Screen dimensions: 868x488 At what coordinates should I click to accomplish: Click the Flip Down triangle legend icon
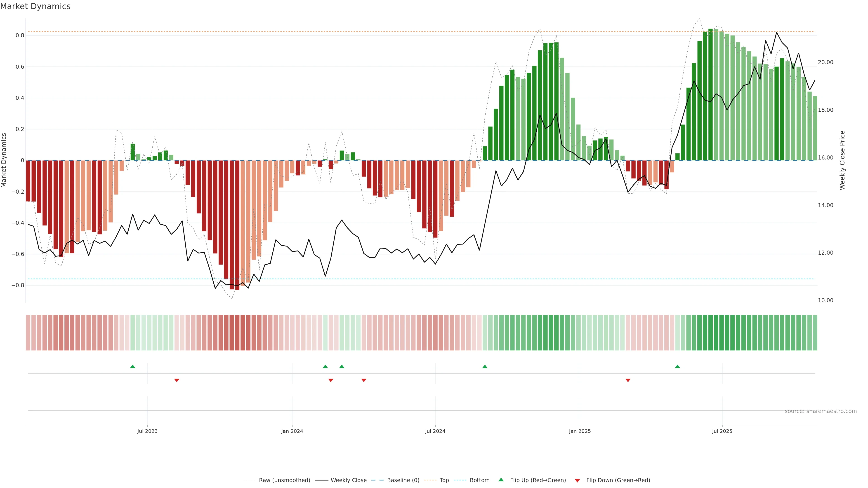coord(577,481)
